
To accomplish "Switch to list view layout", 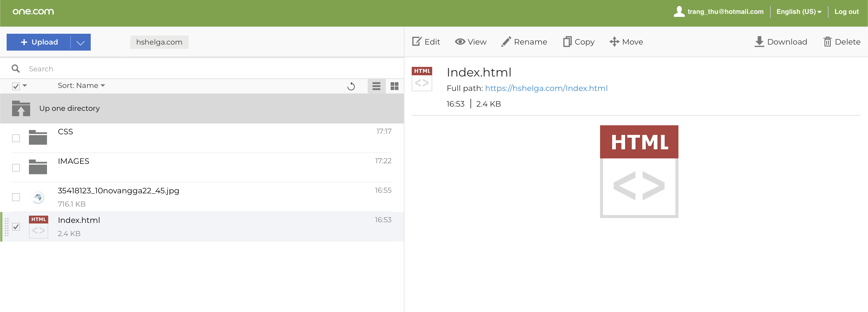I will point(376,86).
